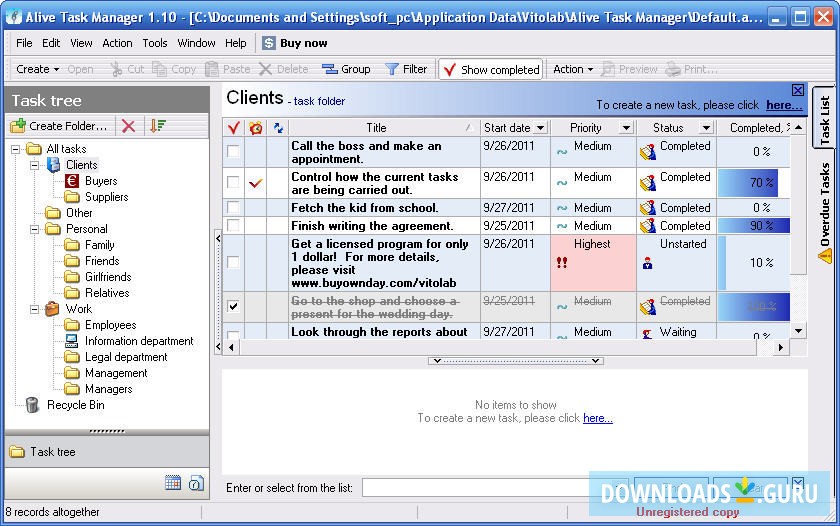The height and width of the screenshot is (526, 840).
Task: Click the completed checkmark column header icon
Action: [234, 127]
